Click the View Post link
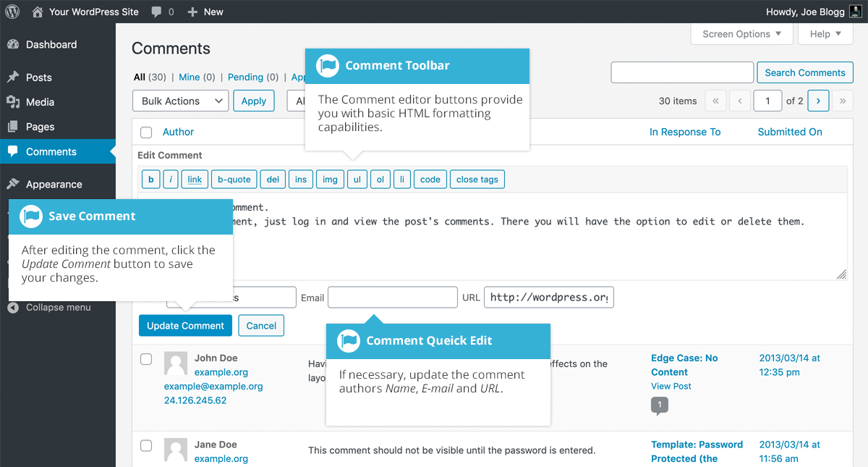The image size is (868, 467). tap(671, 386)
